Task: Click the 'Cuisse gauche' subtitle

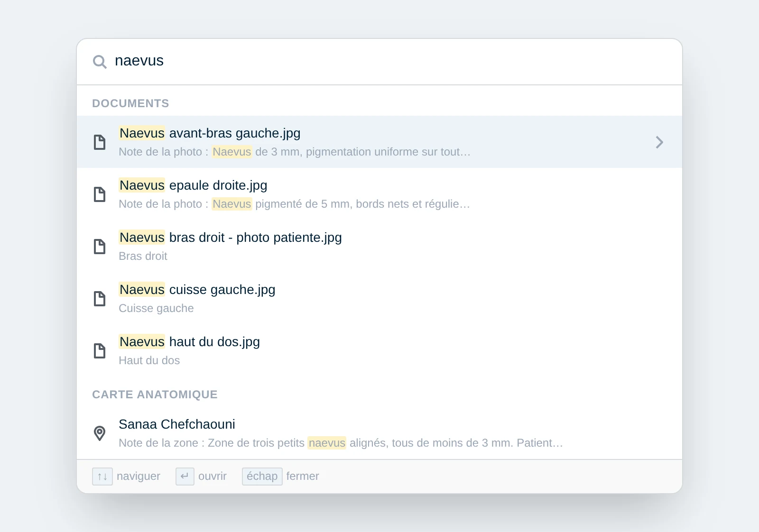Action: 156,308
